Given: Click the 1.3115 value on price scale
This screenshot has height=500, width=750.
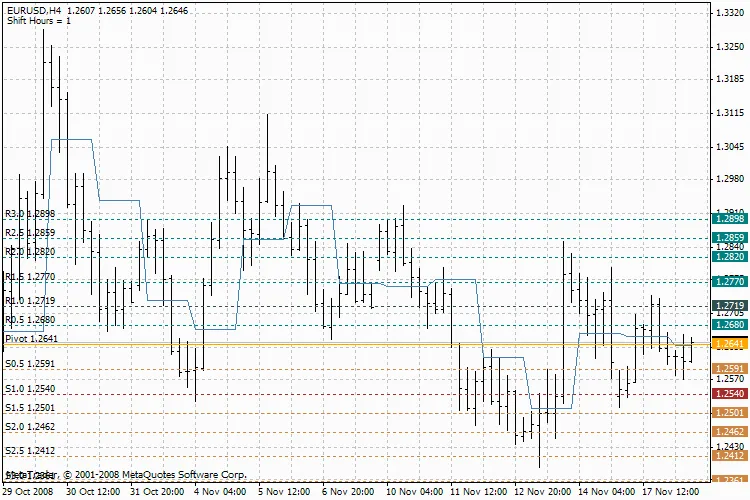Looking at the screenshot, I should pos(730,113).
